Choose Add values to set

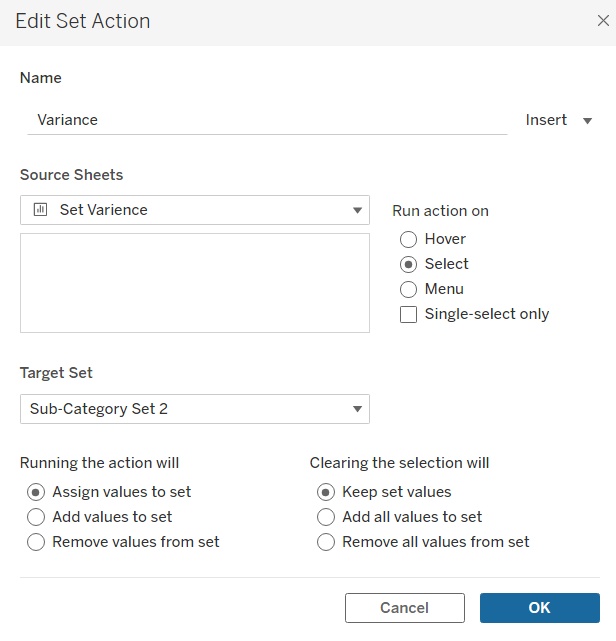point(36,517)
